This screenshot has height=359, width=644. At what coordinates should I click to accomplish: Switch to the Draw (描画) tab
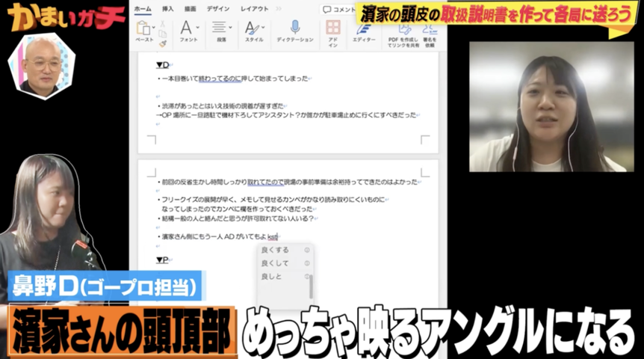191,9
